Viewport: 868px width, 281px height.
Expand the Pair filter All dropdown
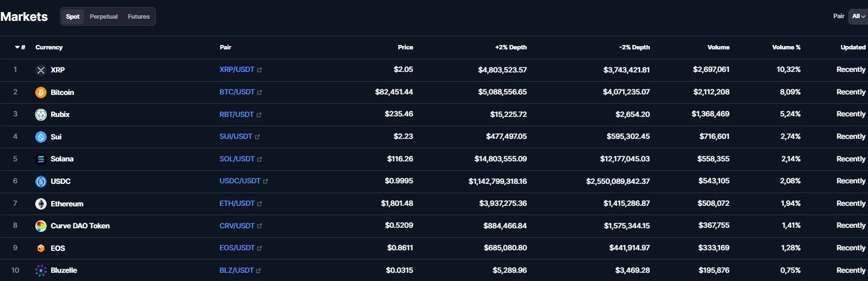tap(858, 16)
